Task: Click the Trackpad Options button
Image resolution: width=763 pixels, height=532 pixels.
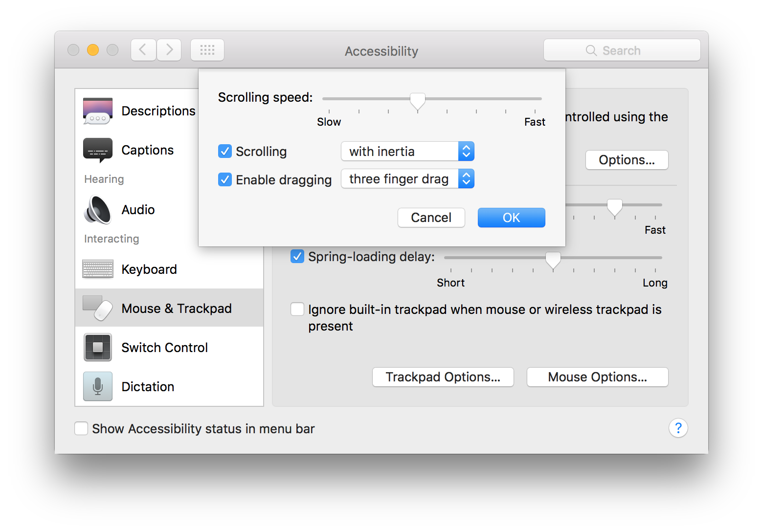Action: [443, 377]
